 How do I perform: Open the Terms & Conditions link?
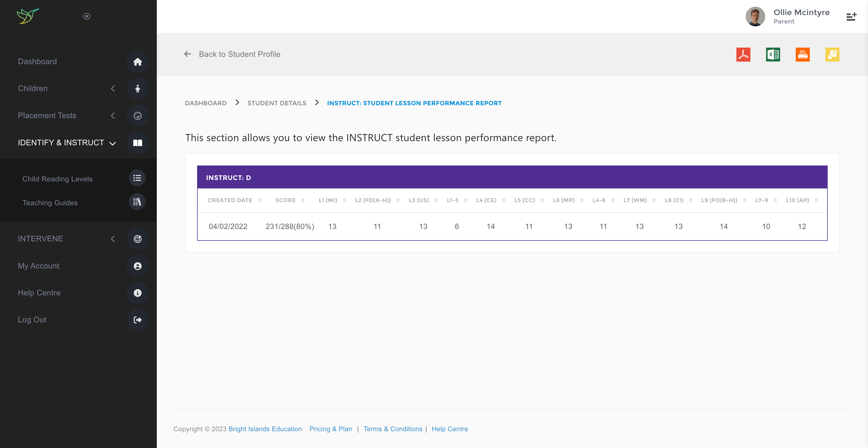coord(393,429)
